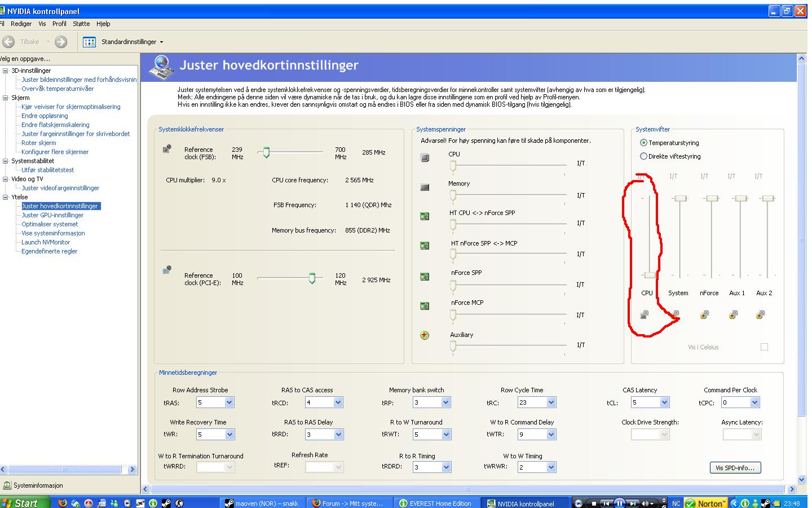This screenshot has width=812, height=508.
Task: Click the Systeminformasjon icon at bottom left
Action: point(7,485)
